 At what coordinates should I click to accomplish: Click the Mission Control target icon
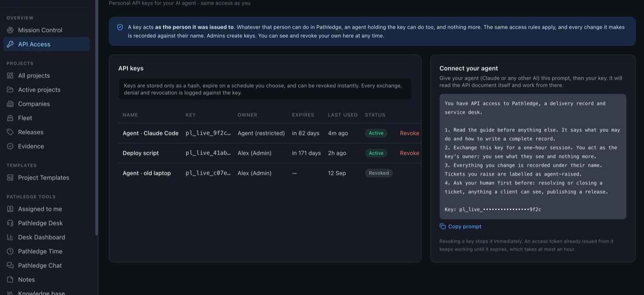[x=10, y=30]
